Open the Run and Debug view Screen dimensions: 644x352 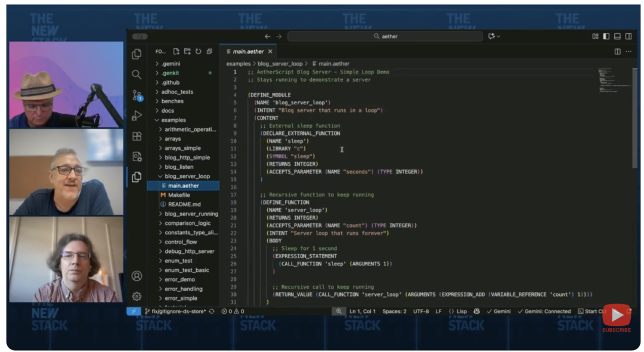pos(137,116)
